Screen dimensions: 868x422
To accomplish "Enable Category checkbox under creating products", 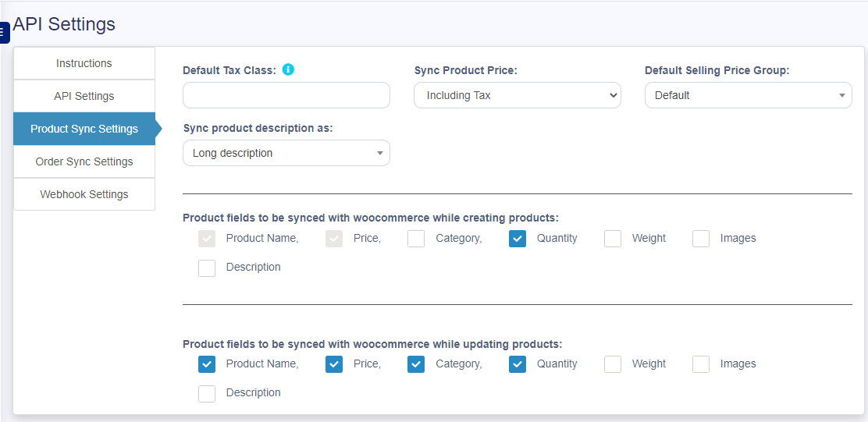I will click(x=416, y=239).
